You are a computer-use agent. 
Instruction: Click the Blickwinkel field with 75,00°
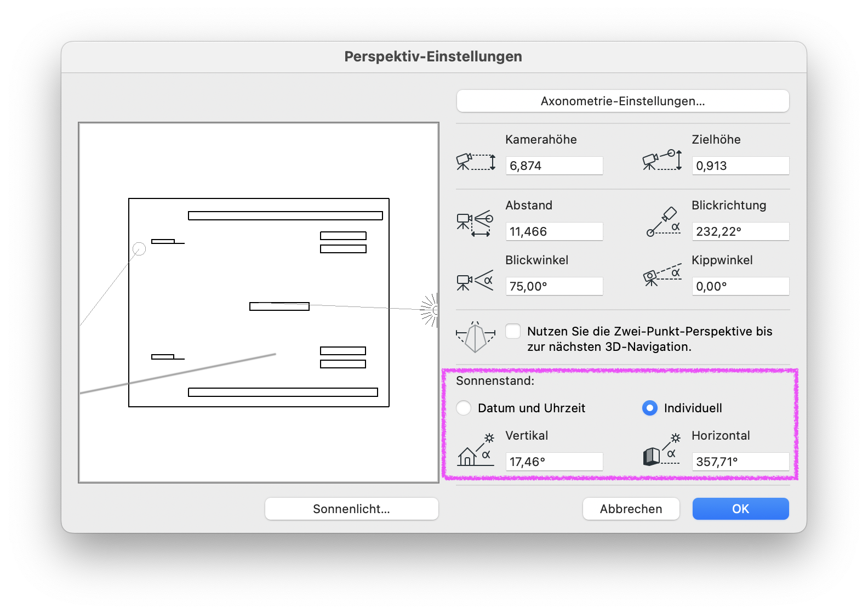coord(554,286)
